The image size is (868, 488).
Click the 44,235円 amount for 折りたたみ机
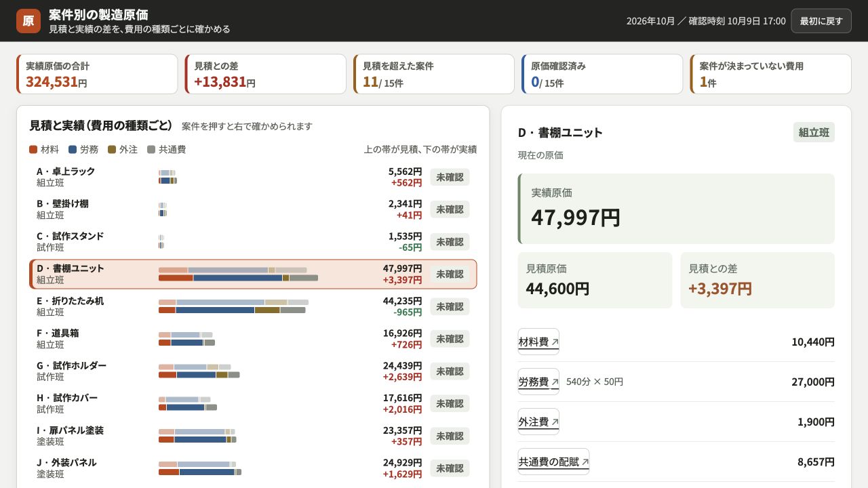(402, 301)
